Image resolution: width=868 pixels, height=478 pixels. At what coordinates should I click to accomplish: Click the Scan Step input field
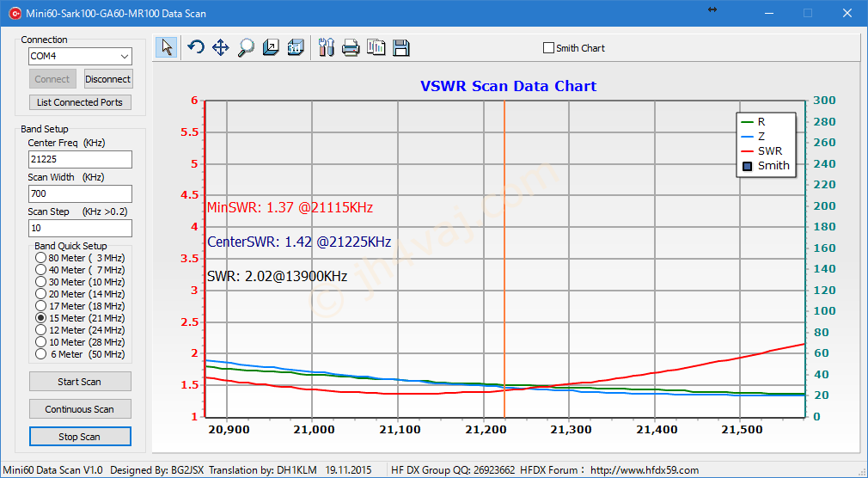point(80,228)
